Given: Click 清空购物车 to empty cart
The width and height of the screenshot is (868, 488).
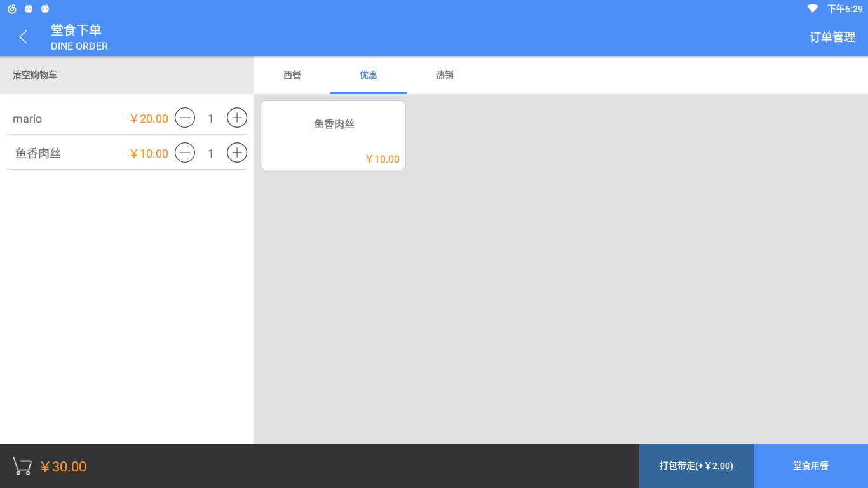Looking at the screenshot, I should tap(35, 75).
